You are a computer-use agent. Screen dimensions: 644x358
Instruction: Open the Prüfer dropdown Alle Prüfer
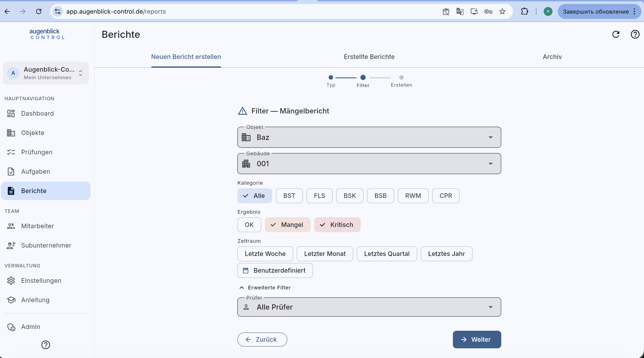pos(369,307)
